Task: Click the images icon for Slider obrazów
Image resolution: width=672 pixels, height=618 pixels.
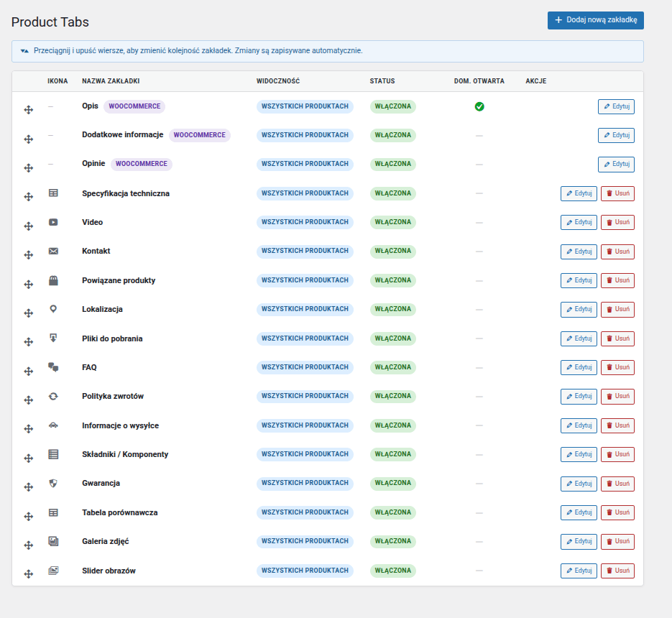Action: [x=53, y=571]
